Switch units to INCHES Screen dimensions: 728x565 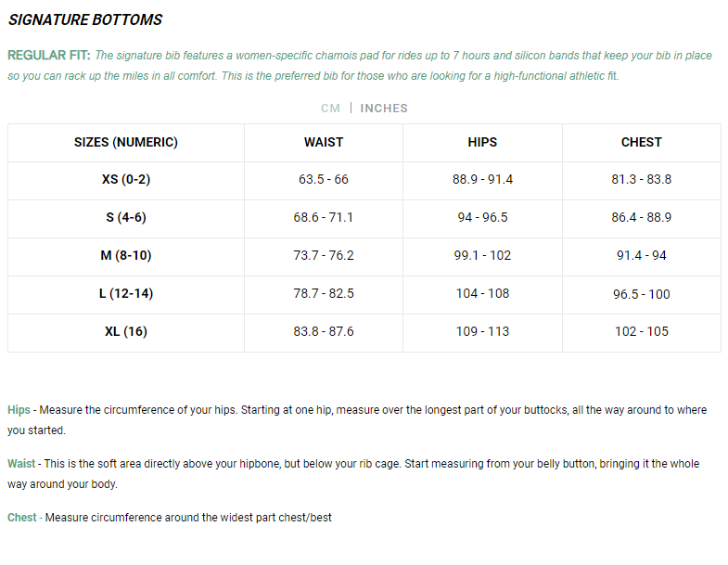tap(384, 109)
